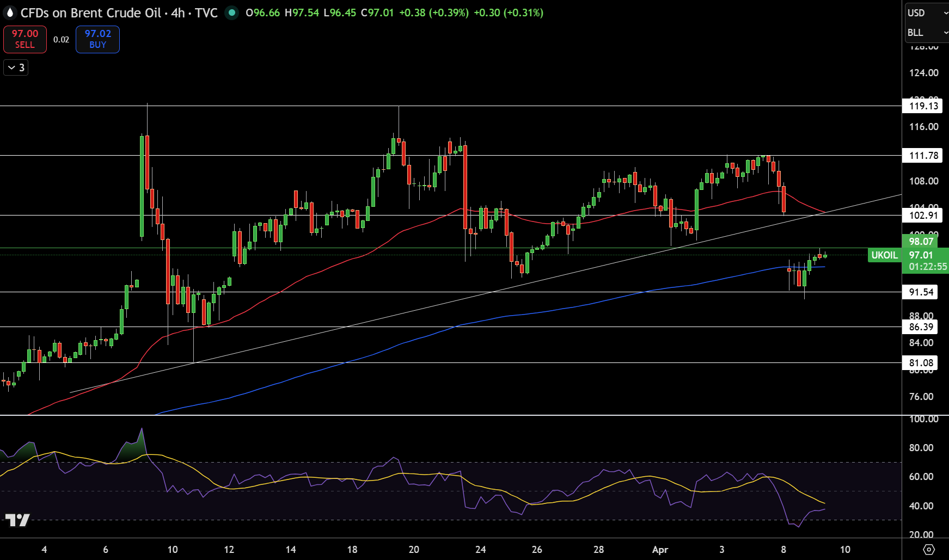Screen dimensions: 949x560
Task: Click the 86.39 price level label
Action: coord(920,327)
